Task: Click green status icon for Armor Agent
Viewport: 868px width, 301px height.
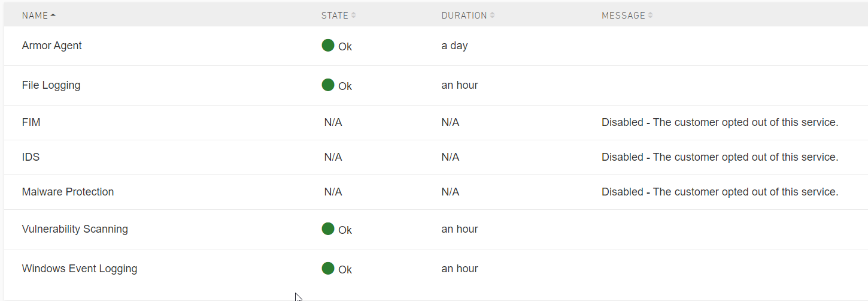Action: tap(328, 45)
